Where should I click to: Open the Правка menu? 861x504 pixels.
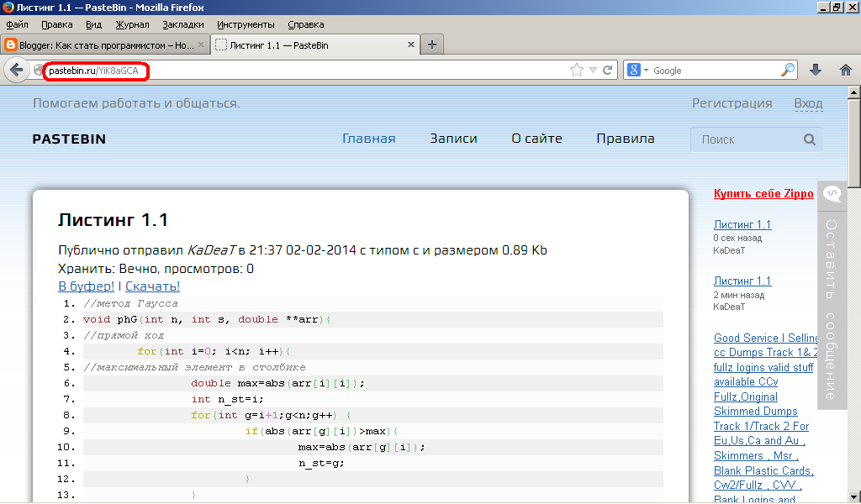click(x=57, y=24)
